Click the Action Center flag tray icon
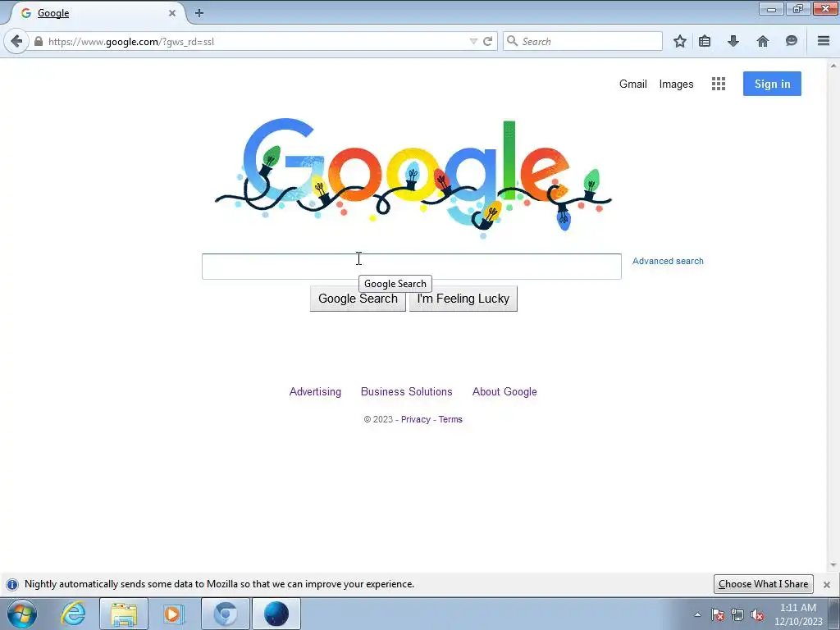Screen dimensions: 840x630 [718, 615]
